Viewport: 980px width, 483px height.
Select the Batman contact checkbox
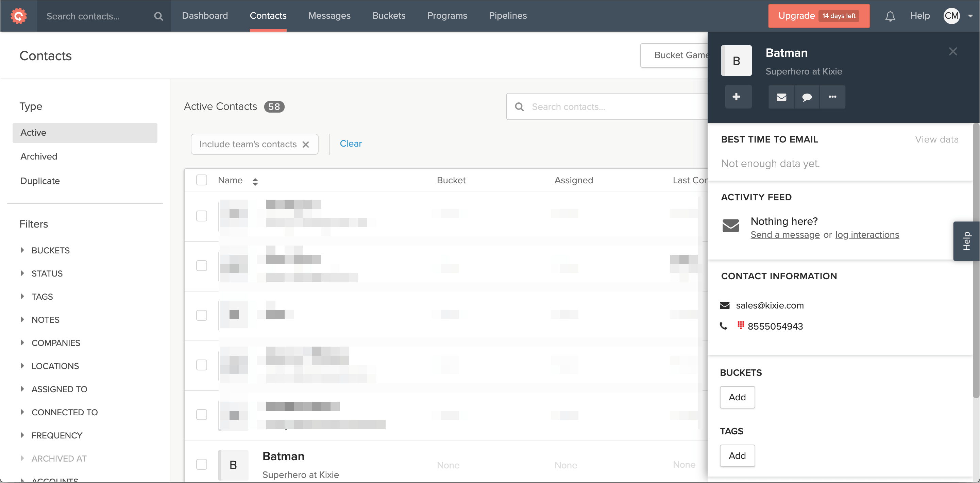pyautogui.click(x=201, y=464)
